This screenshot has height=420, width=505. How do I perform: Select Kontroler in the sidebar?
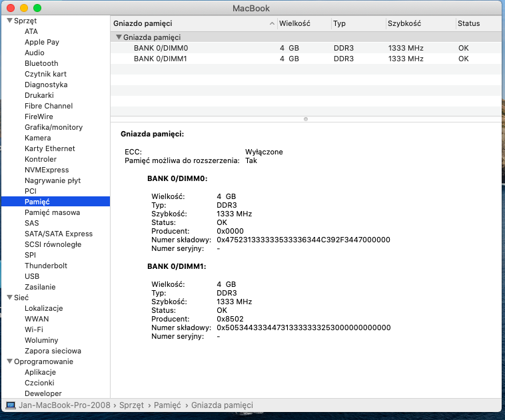pyautogui.click(x=41, y=159)
